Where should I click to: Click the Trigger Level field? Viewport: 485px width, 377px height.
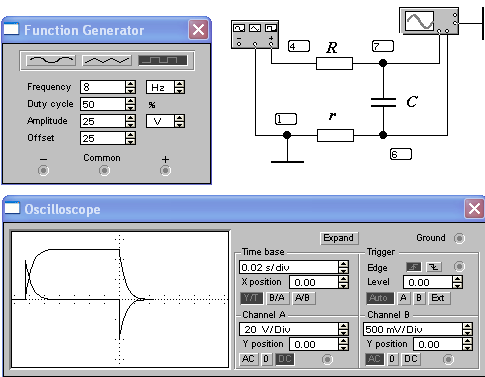click(428, 282)
